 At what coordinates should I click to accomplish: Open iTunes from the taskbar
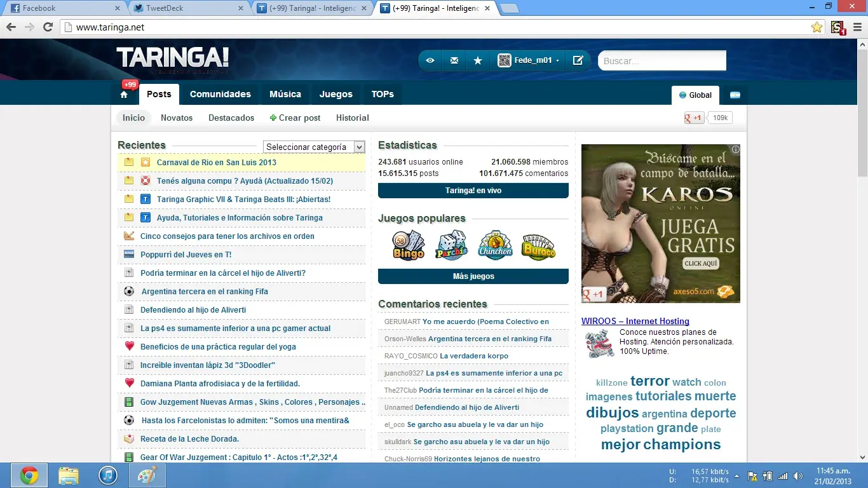pos(108,475)
